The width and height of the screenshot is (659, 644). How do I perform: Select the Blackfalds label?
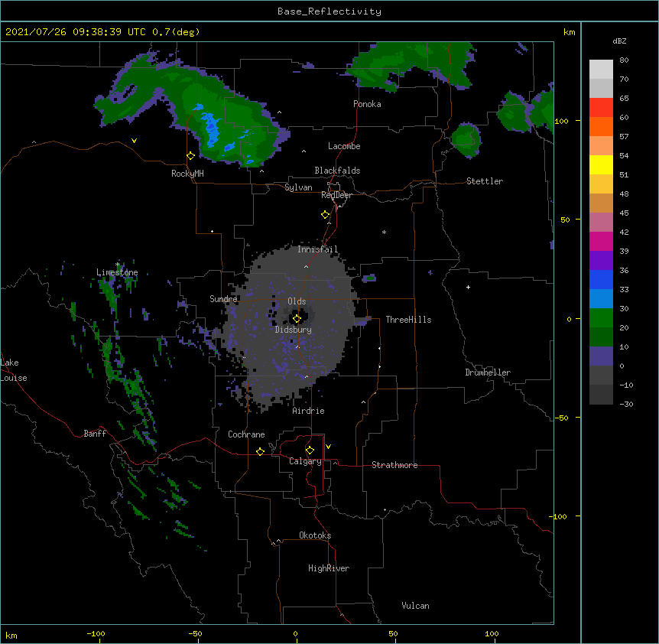pyautogui.click(x=337, y=171)
